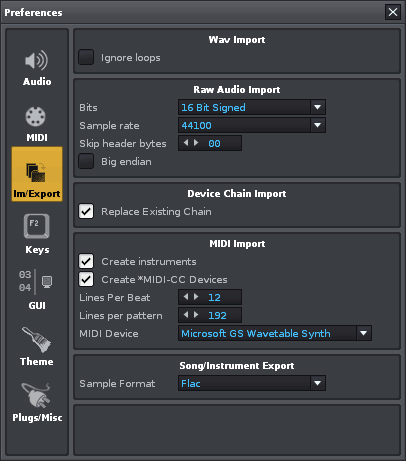Open the Plugs/Misc plug icon

[37, 396]
